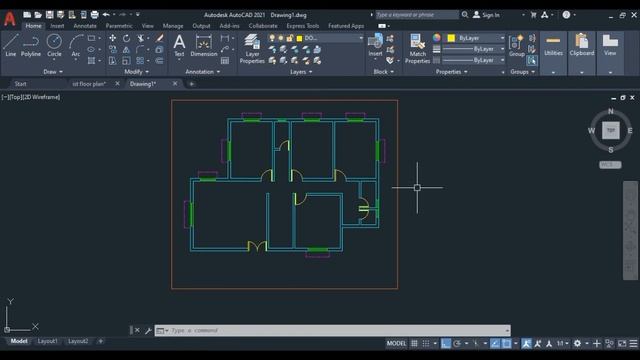Image resolution: width=640 pixels, height=360 pixels.
Task: Click the Save icon in quick access toolbar
Action: (x=49, y=15)
